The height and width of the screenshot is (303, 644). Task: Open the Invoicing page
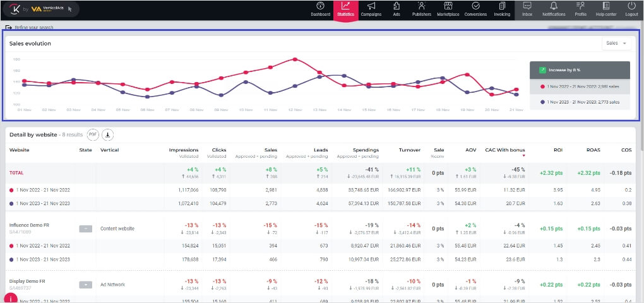[502, 9]
